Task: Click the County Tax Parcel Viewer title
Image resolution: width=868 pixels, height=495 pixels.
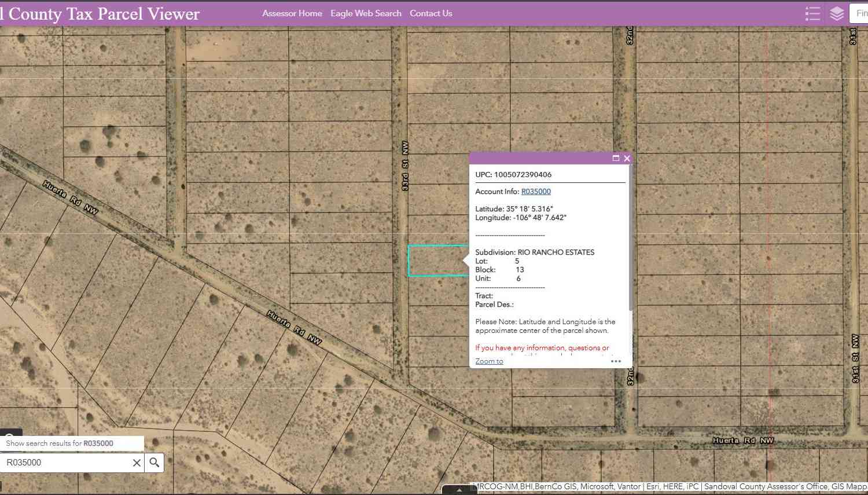Action: coord(100,14)
